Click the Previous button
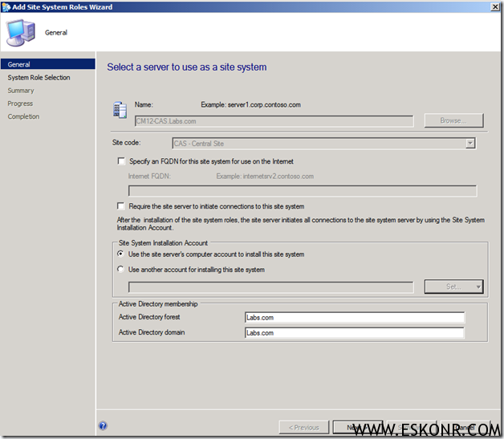This screenshot has height=439, width=504. point(304,428)
